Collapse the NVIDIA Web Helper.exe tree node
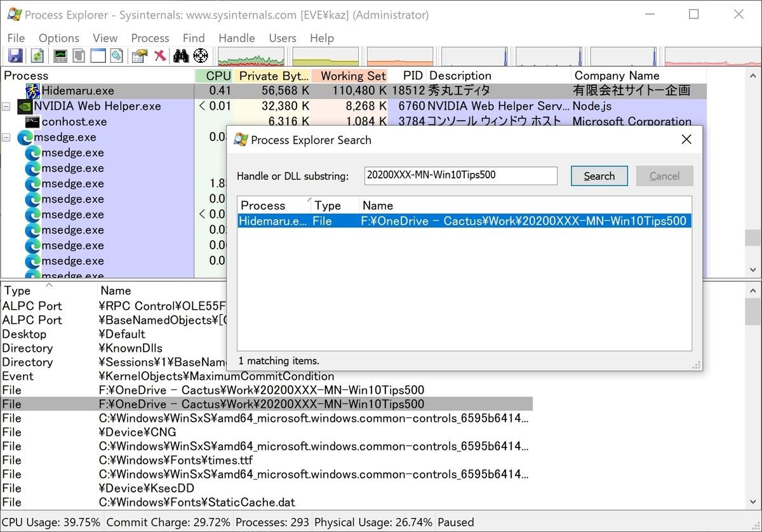762x532 pixels. (6, 106)
